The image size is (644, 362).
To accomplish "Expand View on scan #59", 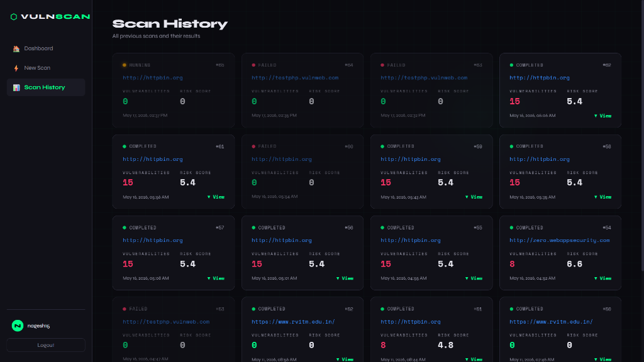I will tap(474, 197).
